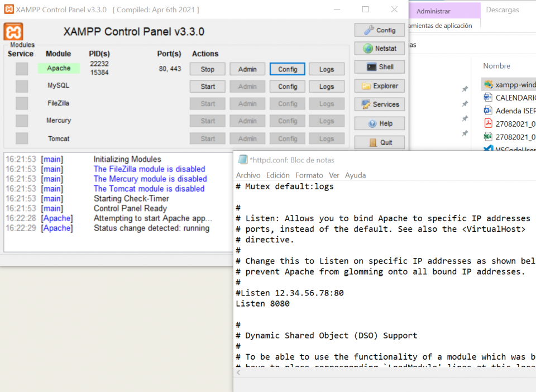Open the CALENDARIO Word document icon

490,98
